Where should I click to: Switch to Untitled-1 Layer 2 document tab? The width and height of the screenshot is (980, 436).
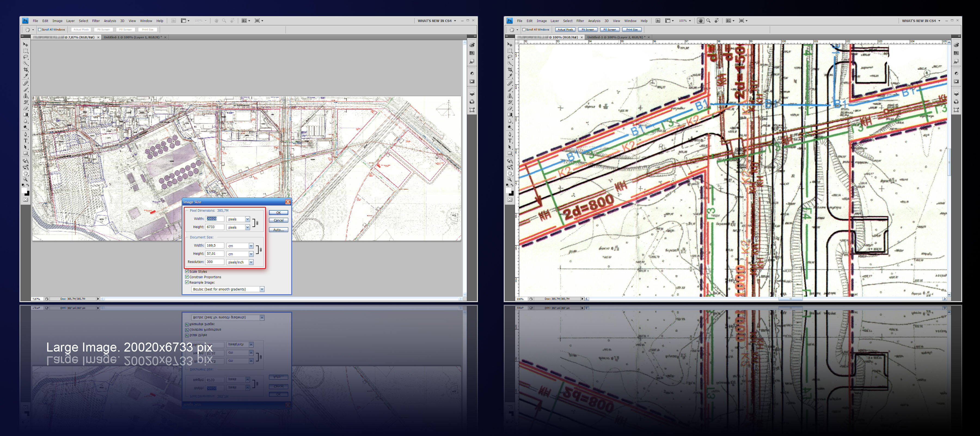[x=615, y=37]
